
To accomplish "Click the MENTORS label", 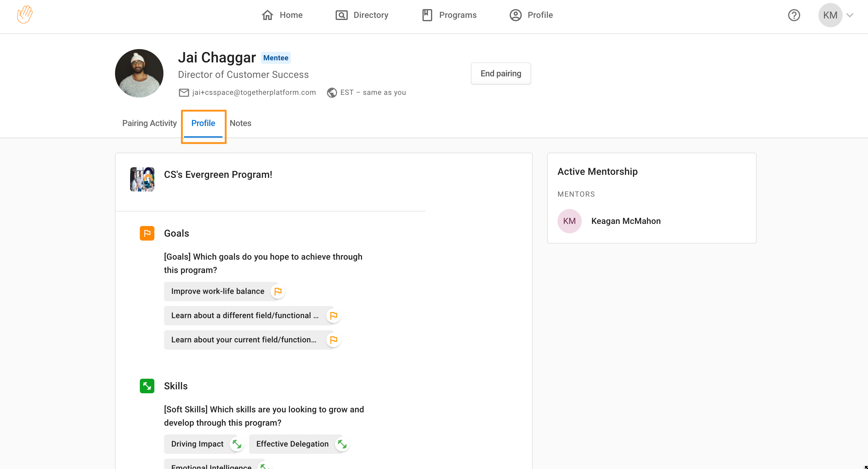I will (x=576, y=194).
